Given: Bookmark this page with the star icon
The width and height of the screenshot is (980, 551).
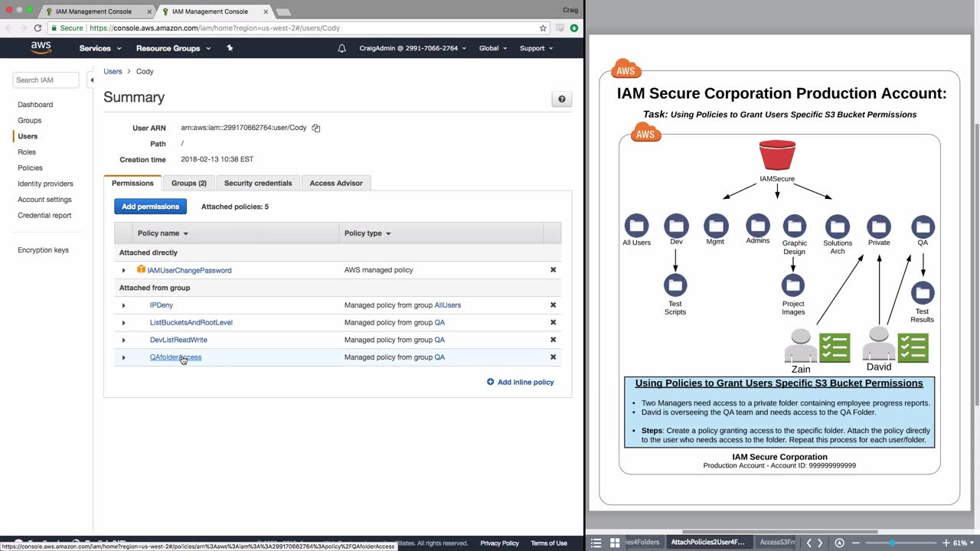Looking at the screenshot, I should coord(543,28).
